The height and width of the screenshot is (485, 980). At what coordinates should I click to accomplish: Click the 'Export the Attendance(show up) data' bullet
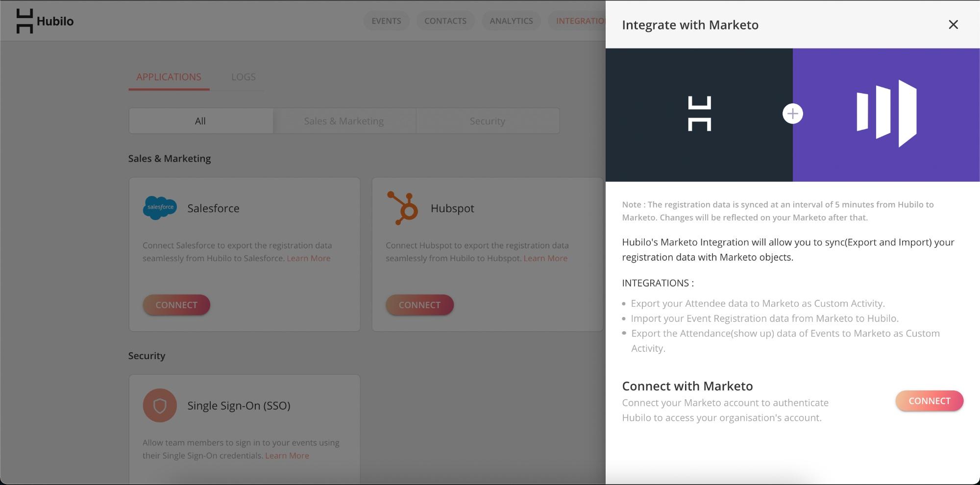tap(785, 340)
